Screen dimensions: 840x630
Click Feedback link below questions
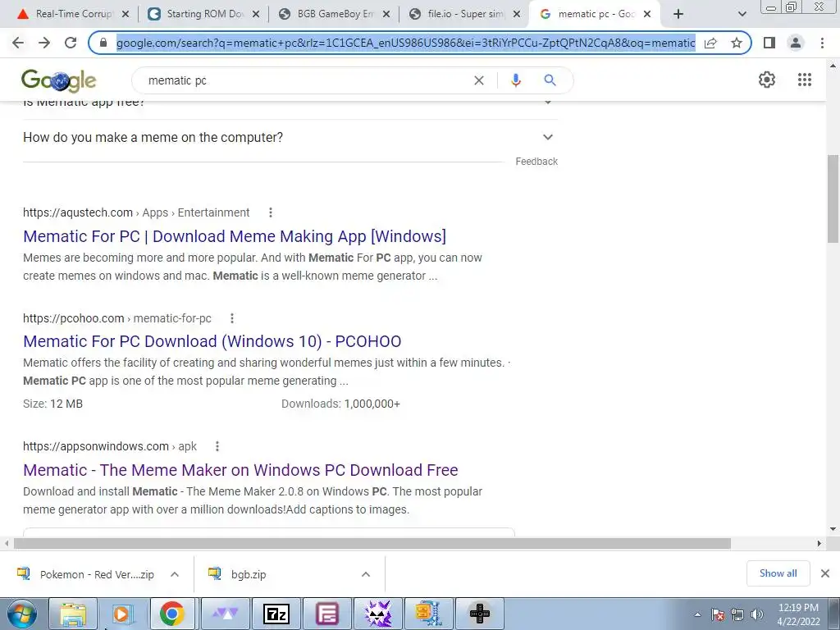coord(536,162)
